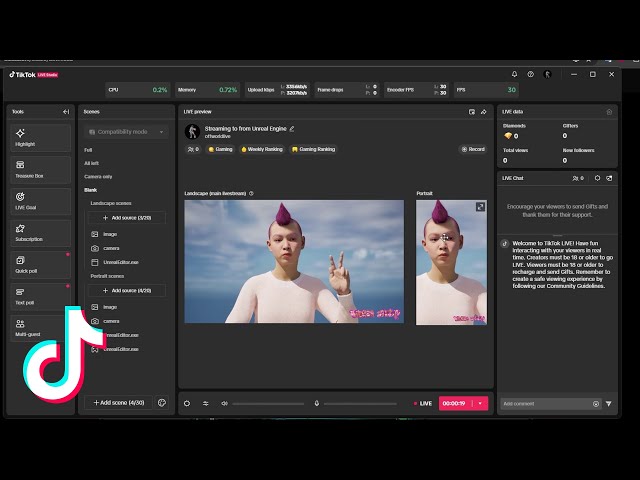Select image source under Portrait scenes
Image resolution: width=640 pixels, height=480 pixels.
[110, 307]
